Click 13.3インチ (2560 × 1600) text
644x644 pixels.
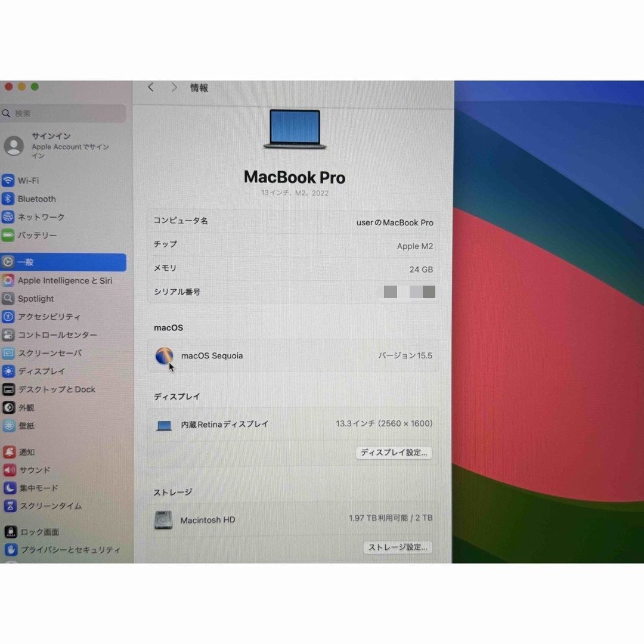click(x=384, y=423)
